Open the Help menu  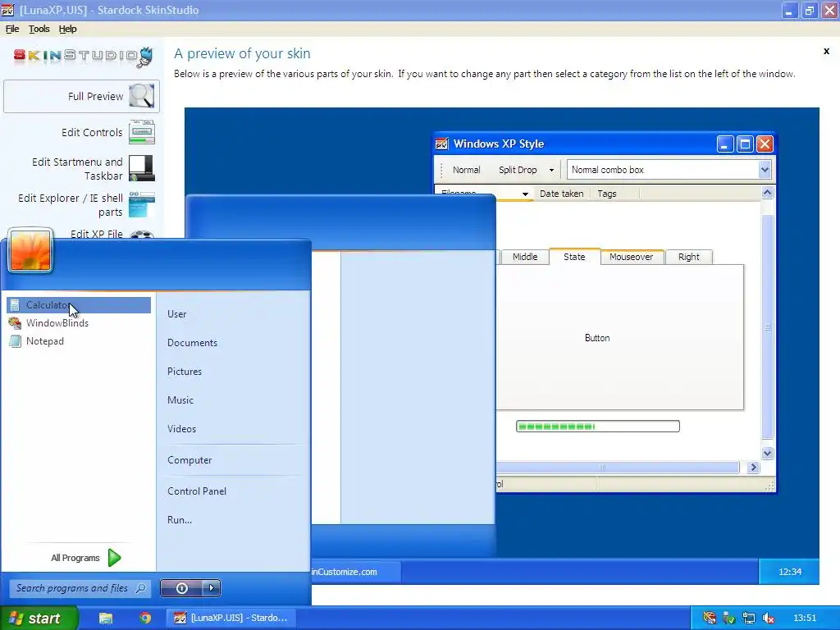pos(67,29)
